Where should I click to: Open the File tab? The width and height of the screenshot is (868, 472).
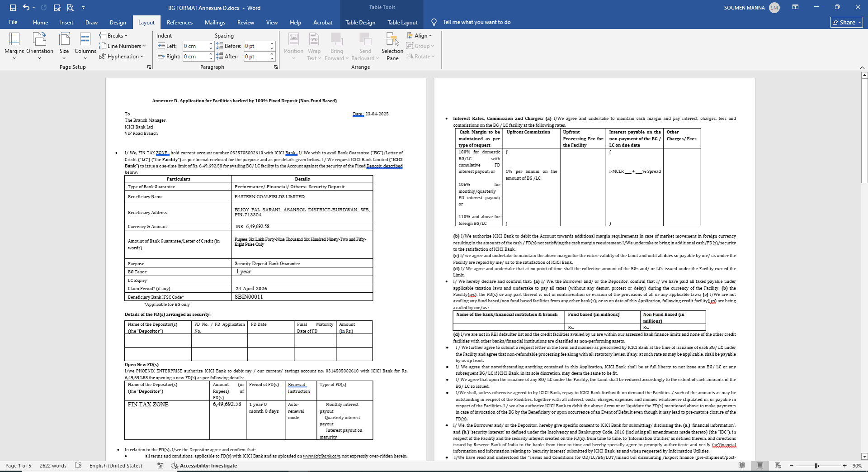tap(13, 22)
